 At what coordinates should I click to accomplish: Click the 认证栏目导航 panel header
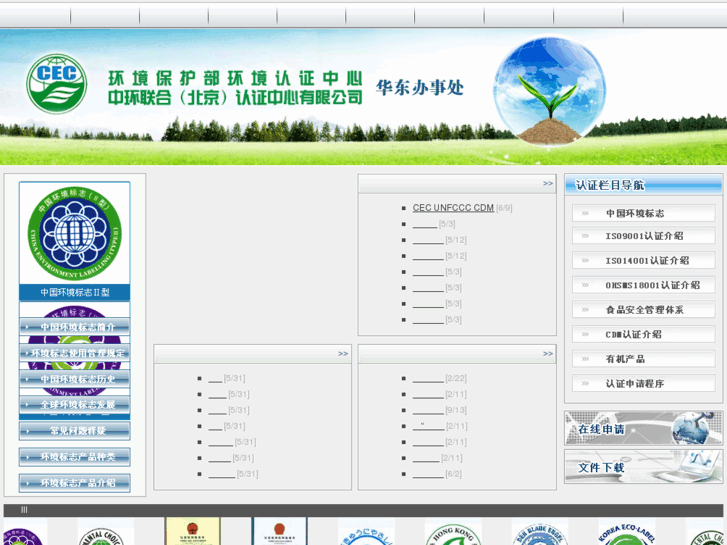pyautogui.click(x=644, y=185)
